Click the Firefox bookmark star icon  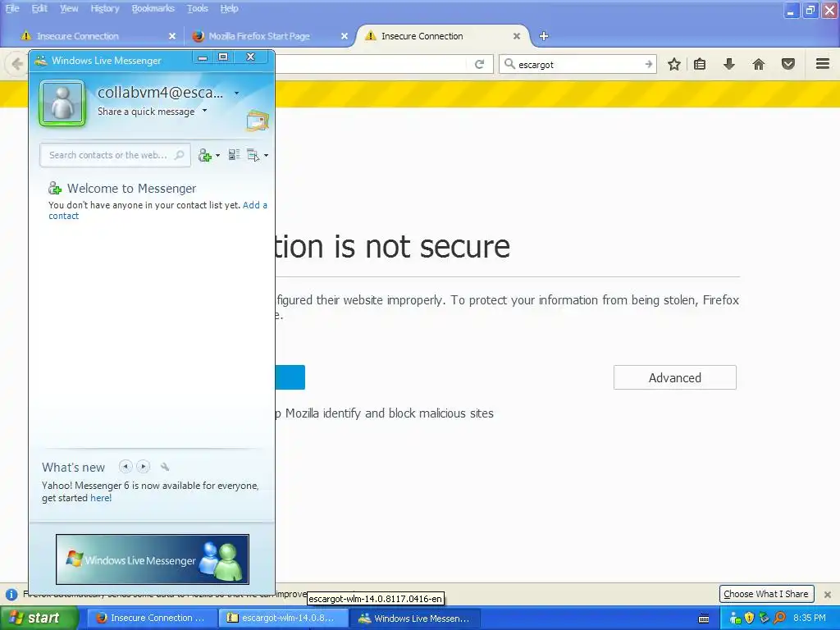tap(674, 64)
